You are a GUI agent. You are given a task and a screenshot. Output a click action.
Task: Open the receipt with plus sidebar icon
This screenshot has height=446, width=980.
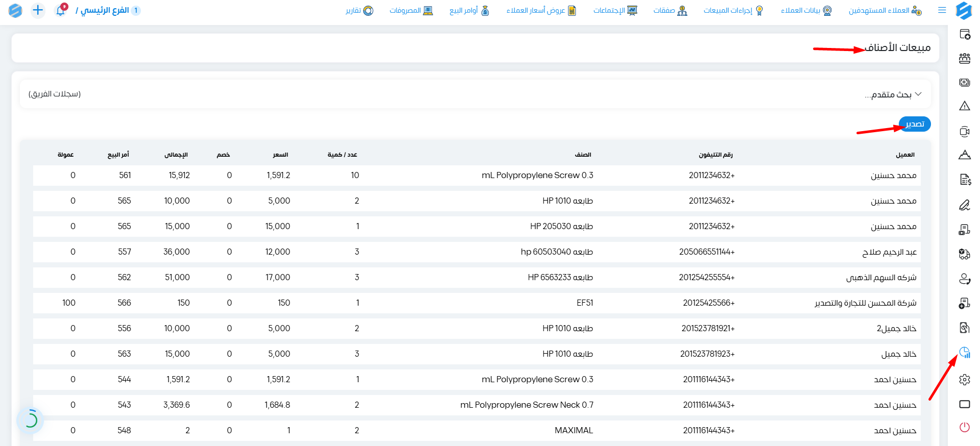965,304
